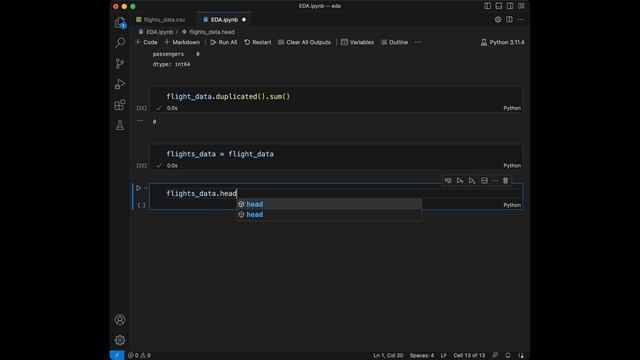Click the flight_data.duplicated().sum() cell
The width and height of the screenshot is (640, 360).
pos(336,96)
